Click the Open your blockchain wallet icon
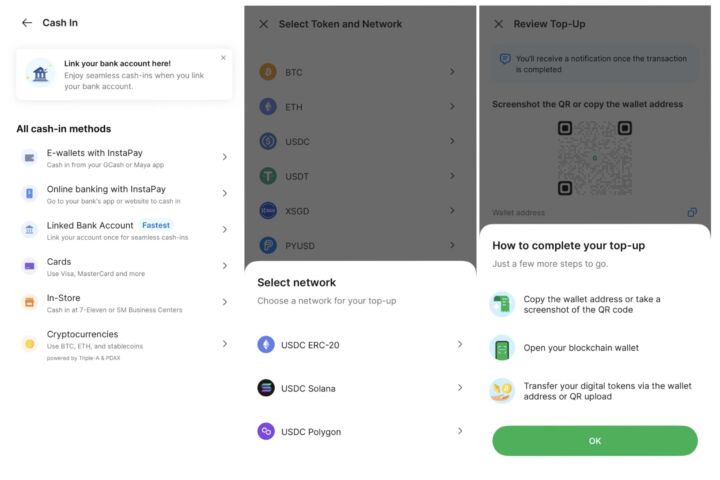Image resolution: width=720 pixels, height=480 pixels. 502,348
